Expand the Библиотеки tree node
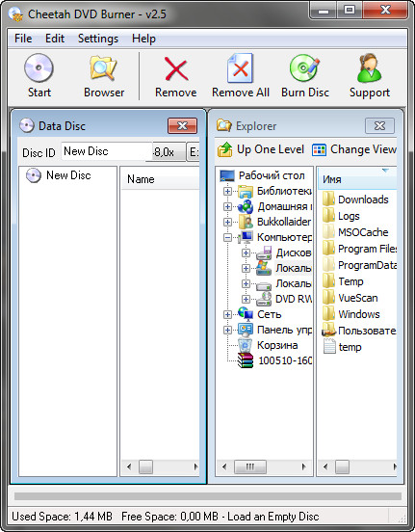This screenshot has height=532, width=415. pos(228,192)
